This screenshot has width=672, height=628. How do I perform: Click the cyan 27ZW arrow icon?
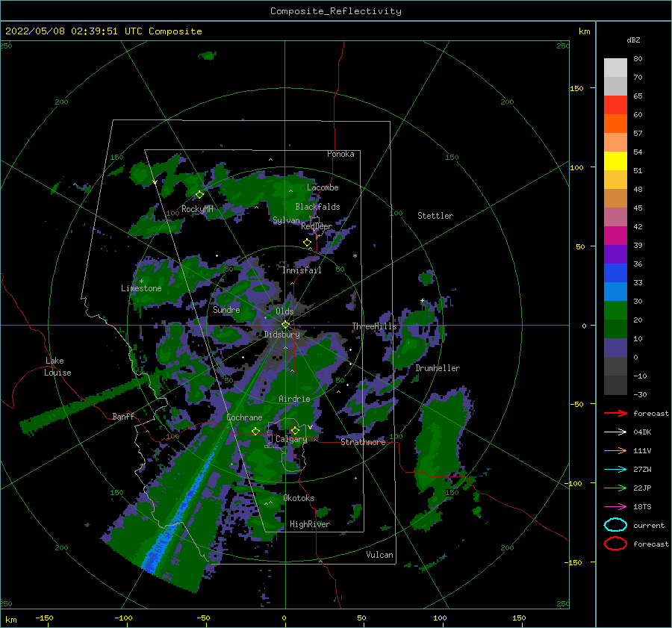(x=615, y=470)
